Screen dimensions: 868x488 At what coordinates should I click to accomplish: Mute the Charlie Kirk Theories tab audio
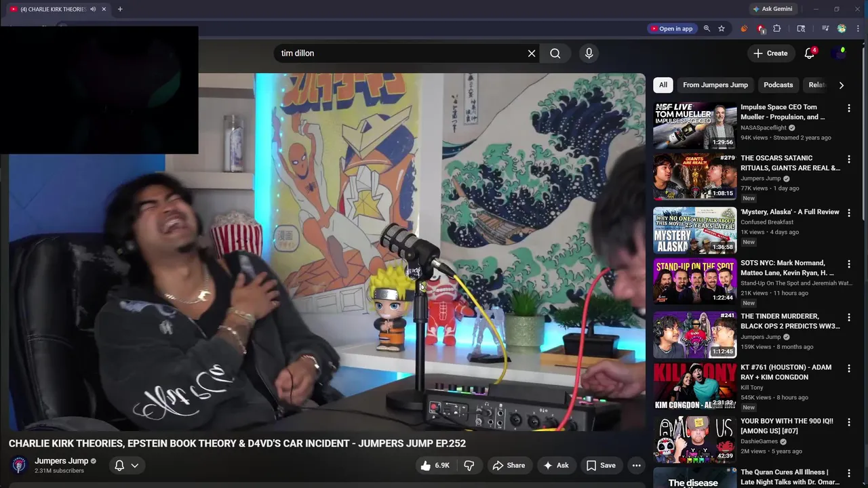pos(93,9)
